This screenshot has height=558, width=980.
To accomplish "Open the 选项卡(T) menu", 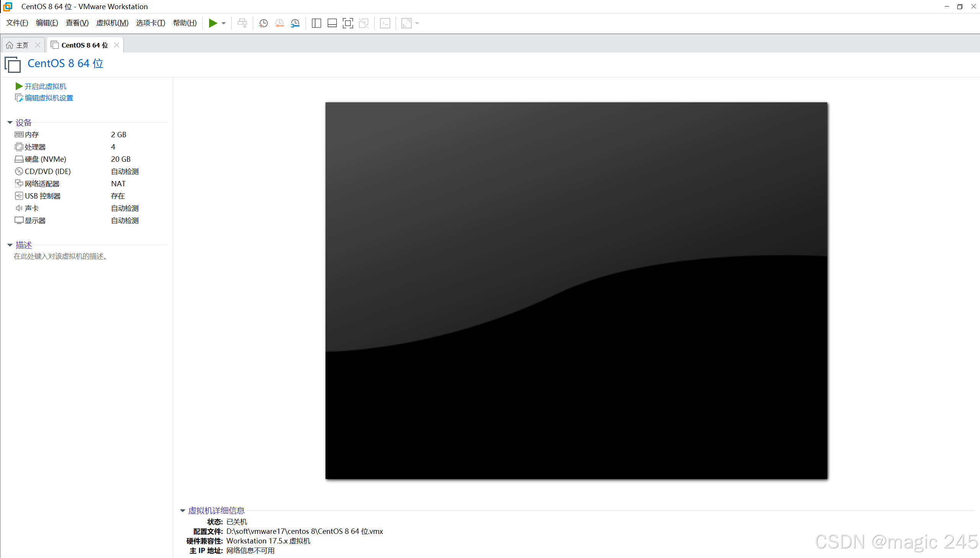I will tap(151, 23).
